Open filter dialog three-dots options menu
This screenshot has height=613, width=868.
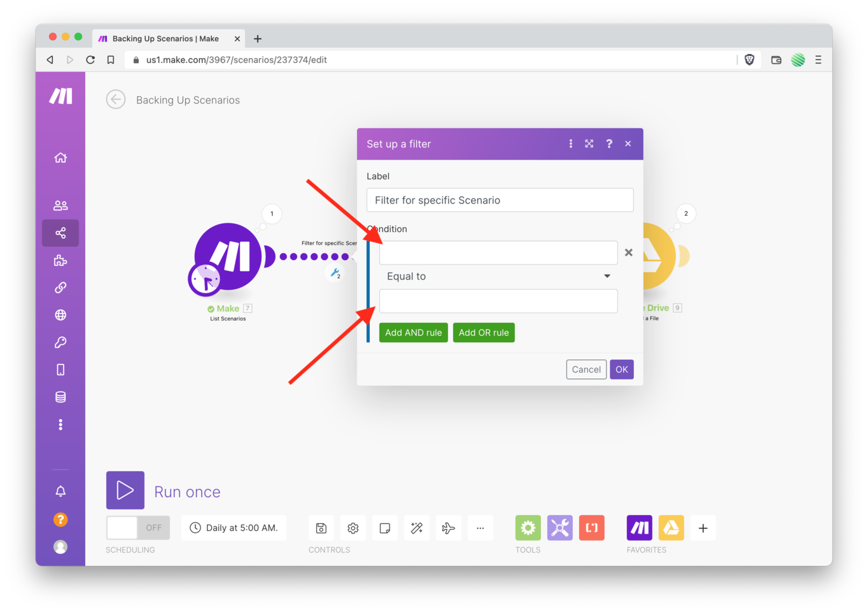571,144
